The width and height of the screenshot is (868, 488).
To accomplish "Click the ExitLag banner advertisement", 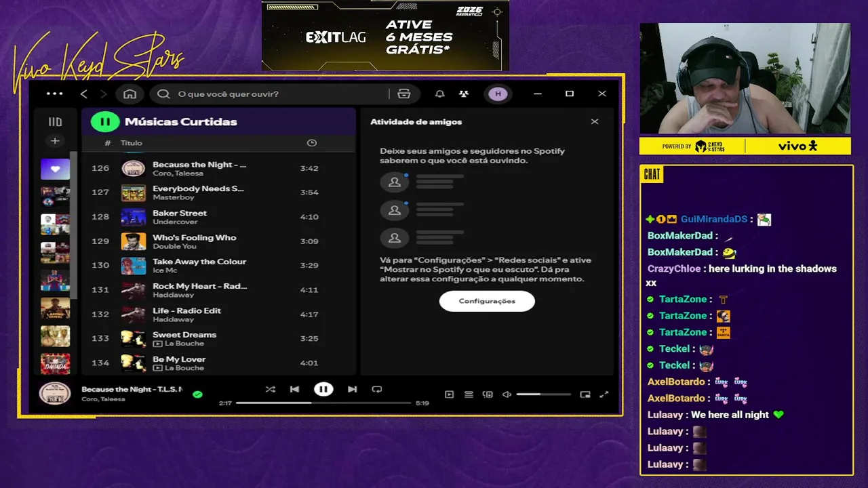I will 385,36.
